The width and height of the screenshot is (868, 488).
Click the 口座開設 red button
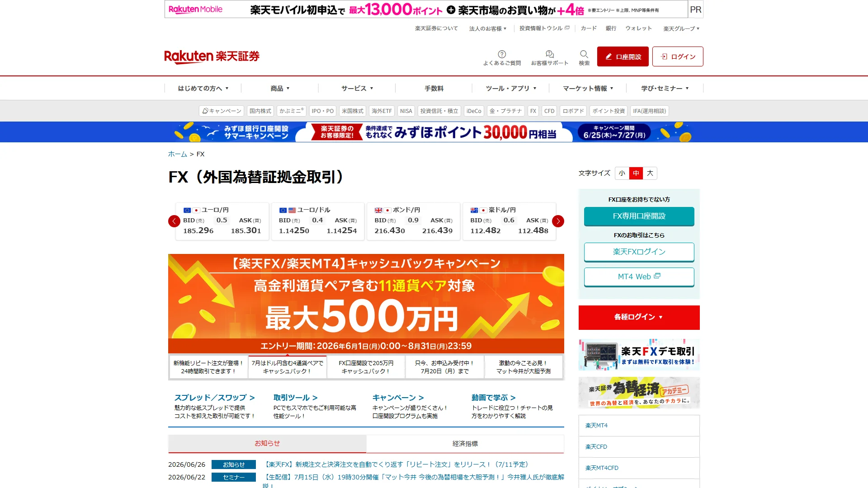click(623, 56)
